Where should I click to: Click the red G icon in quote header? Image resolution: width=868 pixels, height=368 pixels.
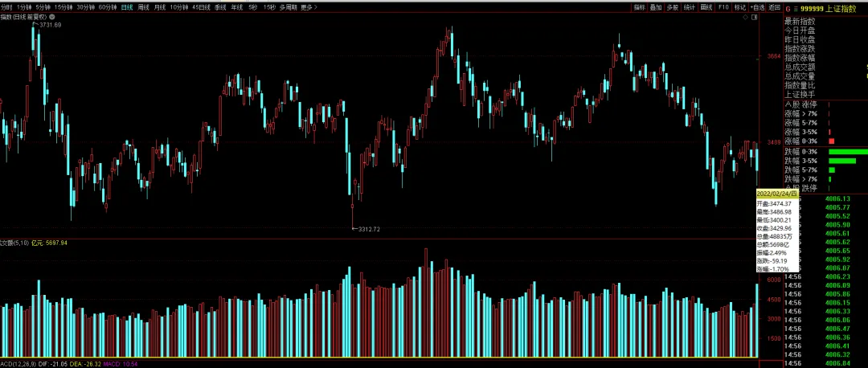tap(788, 9)
